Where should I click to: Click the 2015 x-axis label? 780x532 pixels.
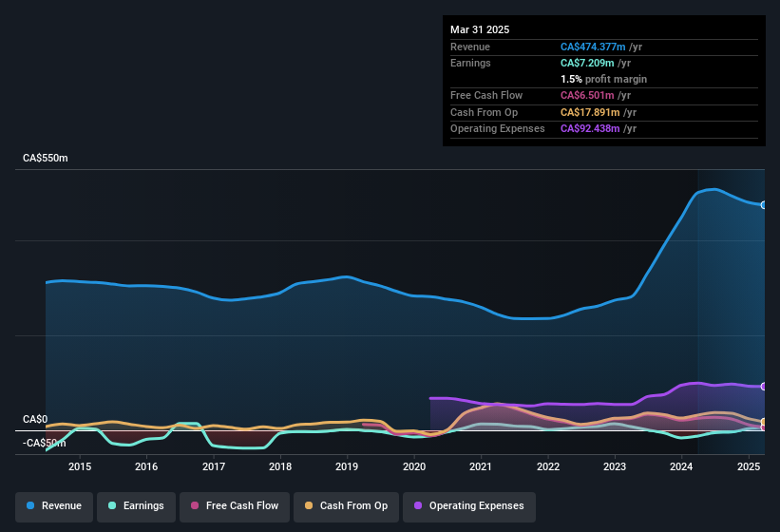[x=80, y=466]
